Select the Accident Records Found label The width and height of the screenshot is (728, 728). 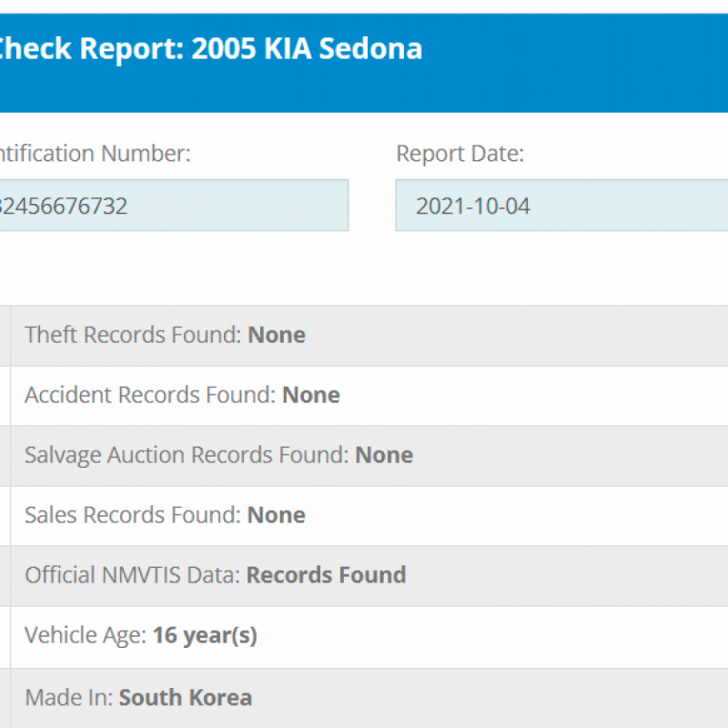tap(151, 395)
